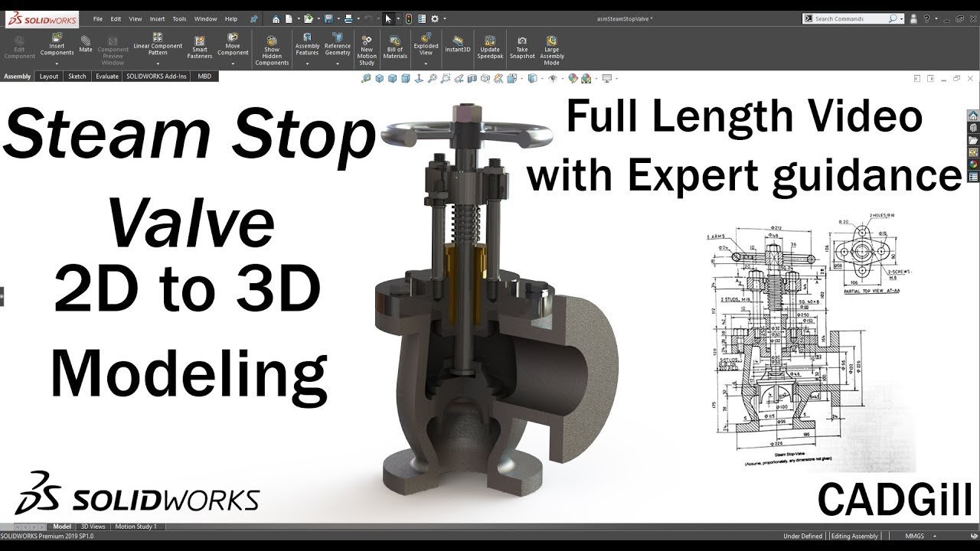The width and height of the screenshot is (980, 551).
Task: Switch to the Evaluate tab
Action: point(107,77)
